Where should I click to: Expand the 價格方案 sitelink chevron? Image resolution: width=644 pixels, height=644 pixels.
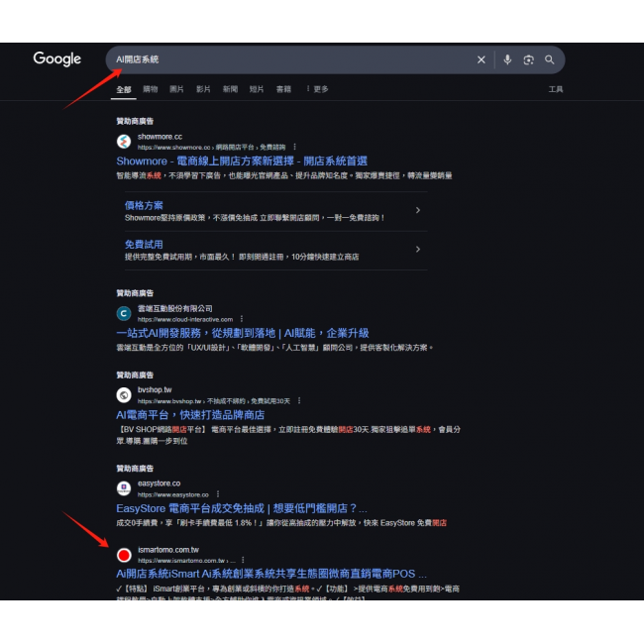pyautogui.click(x=417, y=210)
